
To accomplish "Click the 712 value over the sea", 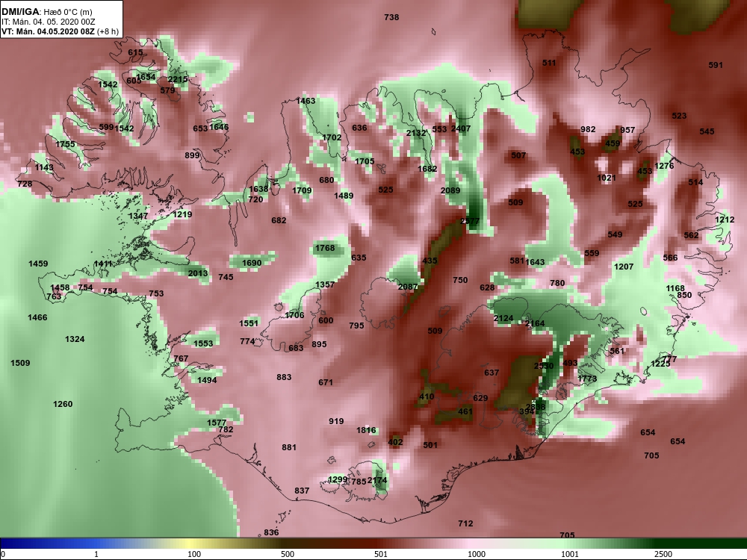I will 465,523.
